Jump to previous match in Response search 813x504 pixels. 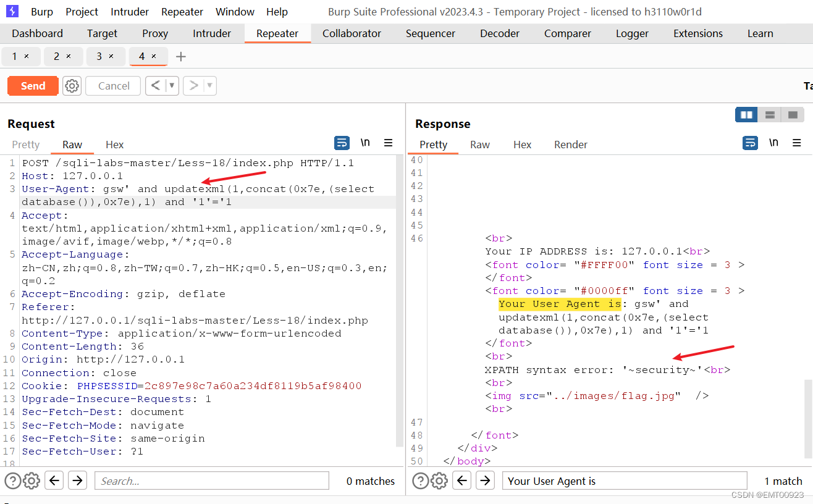click(x=462, y=481)
